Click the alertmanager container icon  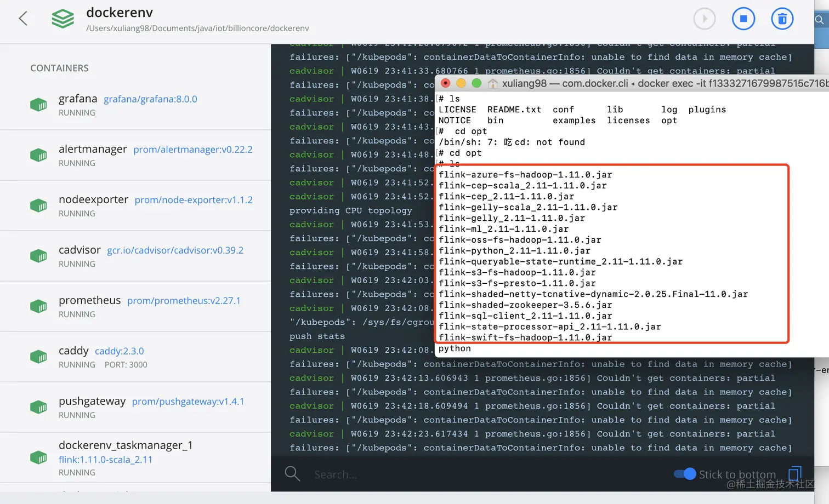[x=38, y=155]
